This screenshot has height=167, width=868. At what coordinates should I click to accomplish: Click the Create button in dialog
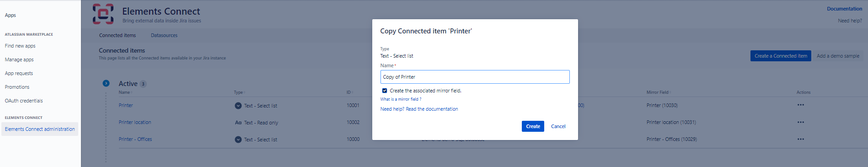tap(533, 126)
